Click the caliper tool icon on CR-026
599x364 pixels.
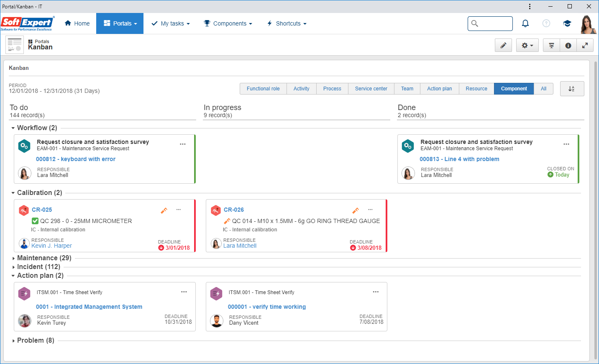click(356, 210)
